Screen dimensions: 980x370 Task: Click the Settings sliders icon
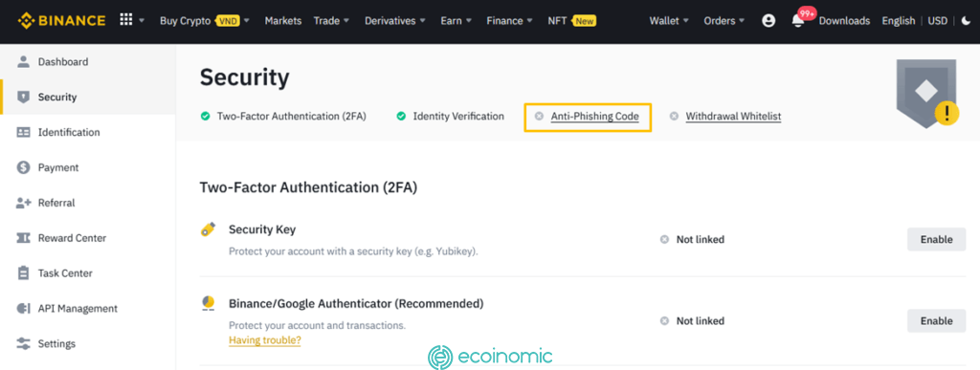(x=23, y=343)
